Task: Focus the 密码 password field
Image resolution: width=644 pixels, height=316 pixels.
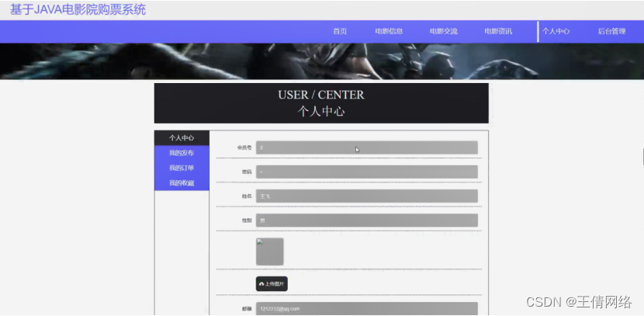Action: point(366,172)
